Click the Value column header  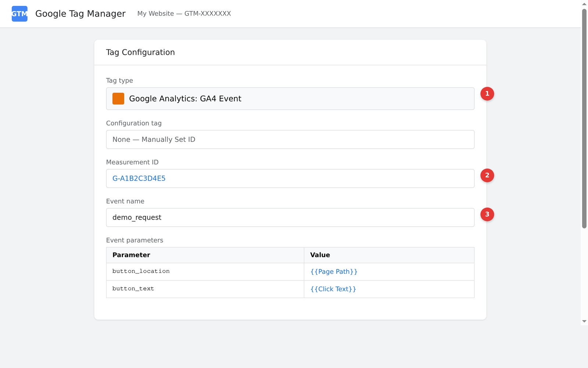320,255
